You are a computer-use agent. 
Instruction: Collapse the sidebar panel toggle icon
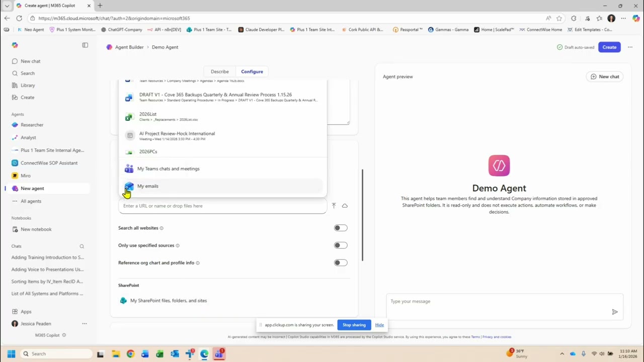point(85,45)
